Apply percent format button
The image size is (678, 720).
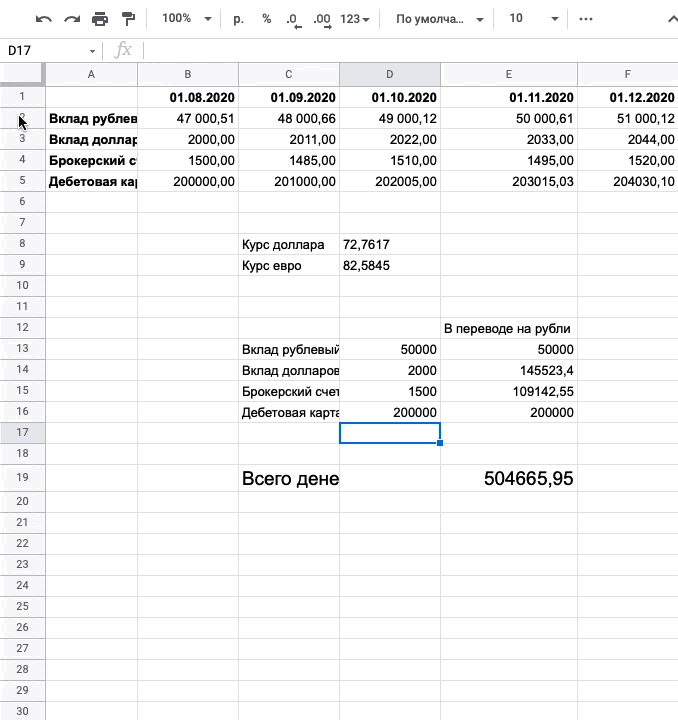click(266, 19)
